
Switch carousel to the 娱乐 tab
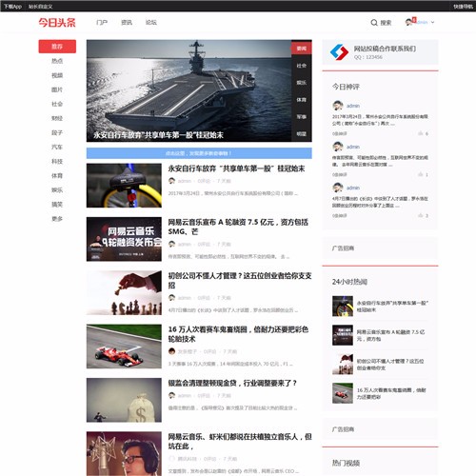point(302,83)
